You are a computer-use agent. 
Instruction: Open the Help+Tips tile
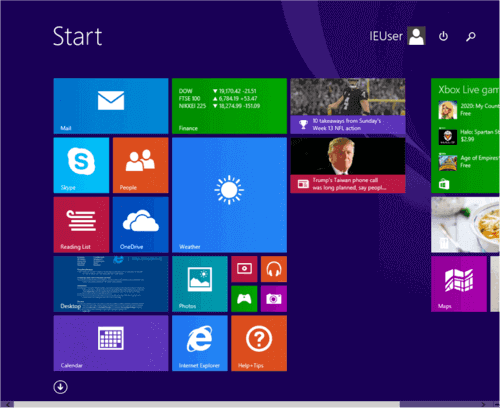[259, 343]
